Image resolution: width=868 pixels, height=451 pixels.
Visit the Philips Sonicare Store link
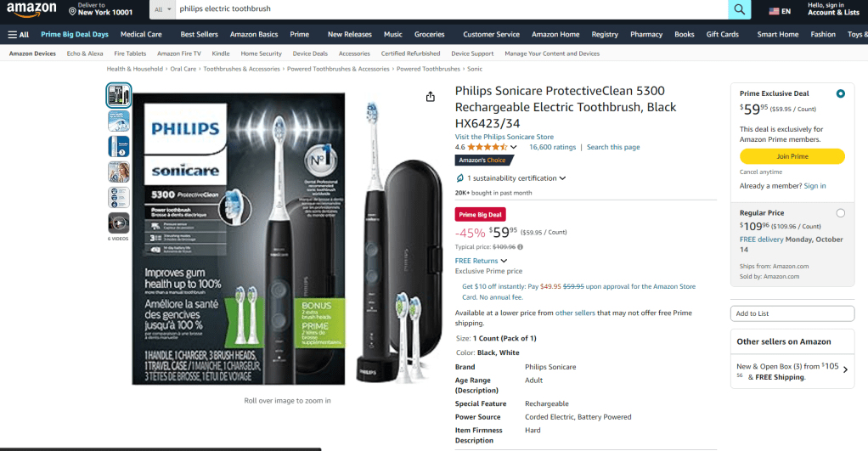[504, 137]
